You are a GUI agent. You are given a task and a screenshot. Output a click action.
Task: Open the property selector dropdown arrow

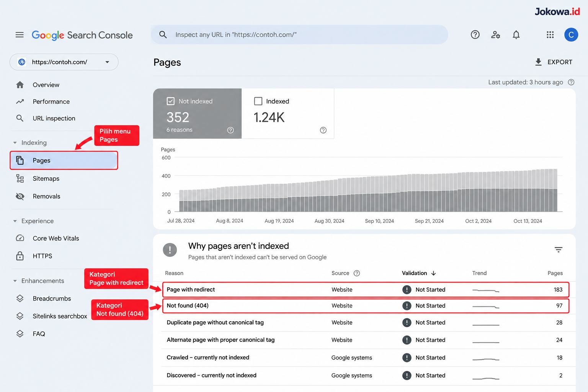pos(107,62)
